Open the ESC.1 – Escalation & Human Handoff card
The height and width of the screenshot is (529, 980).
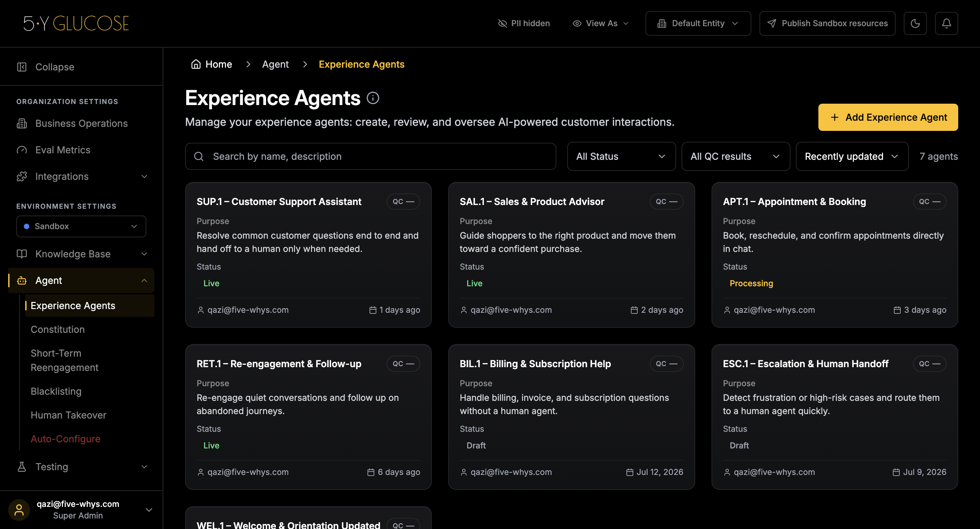tap(834, 417)
